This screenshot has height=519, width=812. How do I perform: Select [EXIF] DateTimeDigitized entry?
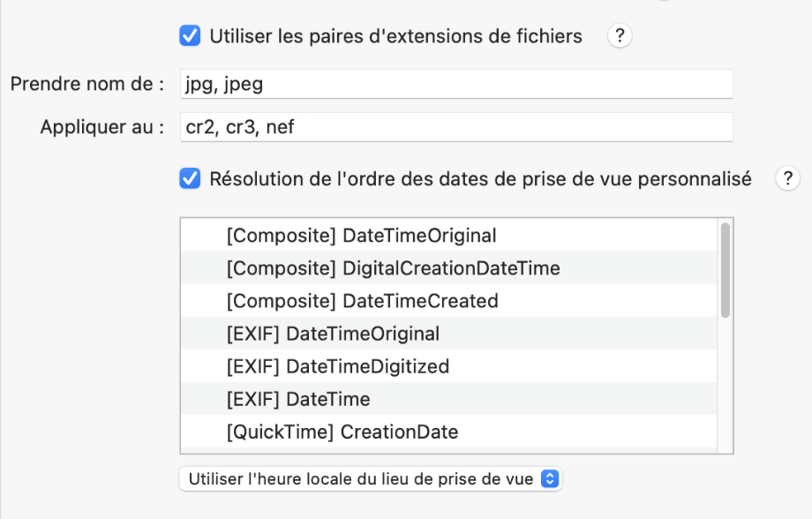pos(448,366)
